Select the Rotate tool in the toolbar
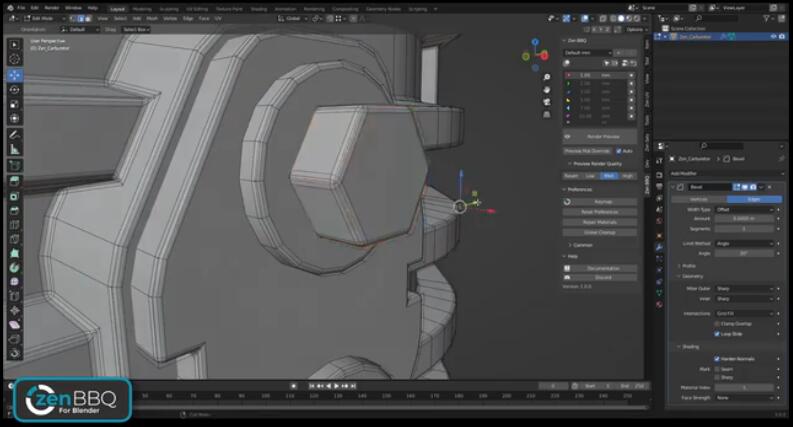Image resolution: width=793 pixels, height=427 pixels. point(14,90)
